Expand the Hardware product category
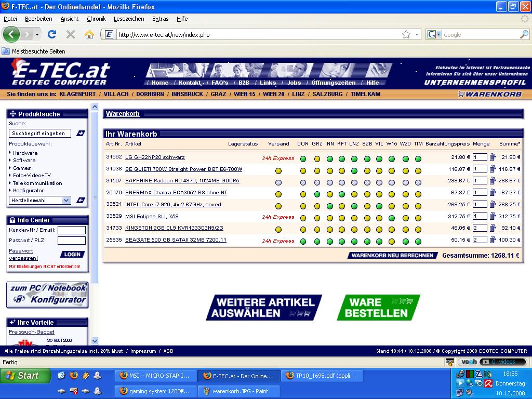Screen dimensions: 532x399 pyautogui.click(x=25, y=153)
